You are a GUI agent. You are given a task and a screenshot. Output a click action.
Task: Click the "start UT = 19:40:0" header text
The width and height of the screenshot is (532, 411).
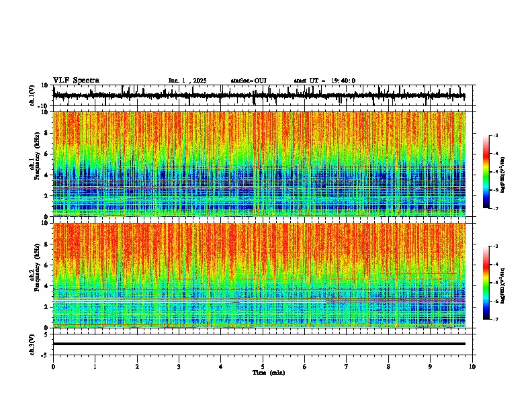pyautogui.click(x=324, y=81)
